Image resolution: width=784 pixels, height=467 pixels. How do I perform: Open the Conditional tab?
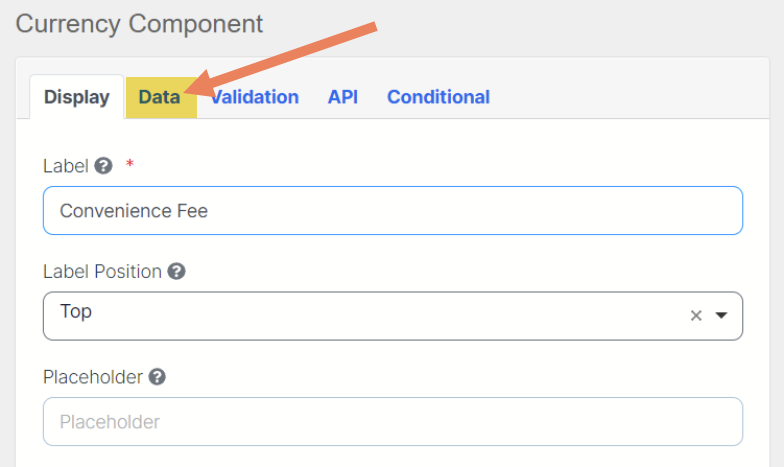(438, 97)
